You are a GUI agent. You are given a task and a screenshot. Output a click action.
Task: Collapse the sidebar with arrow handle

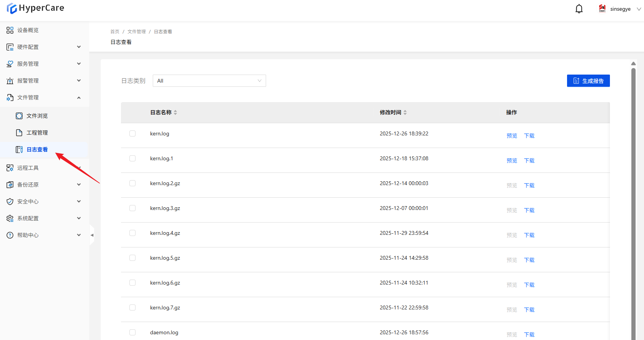click(x=92, y=235)
